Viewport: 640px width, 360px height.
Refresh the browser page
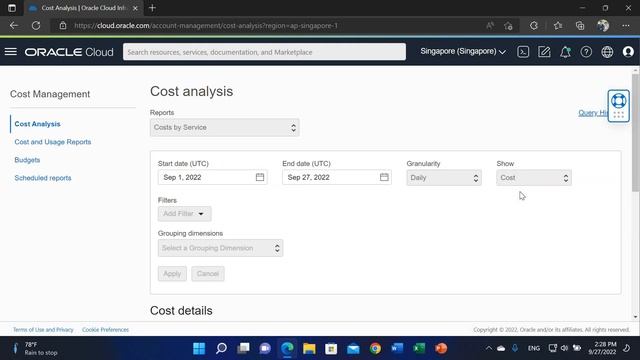coord(36,26)
